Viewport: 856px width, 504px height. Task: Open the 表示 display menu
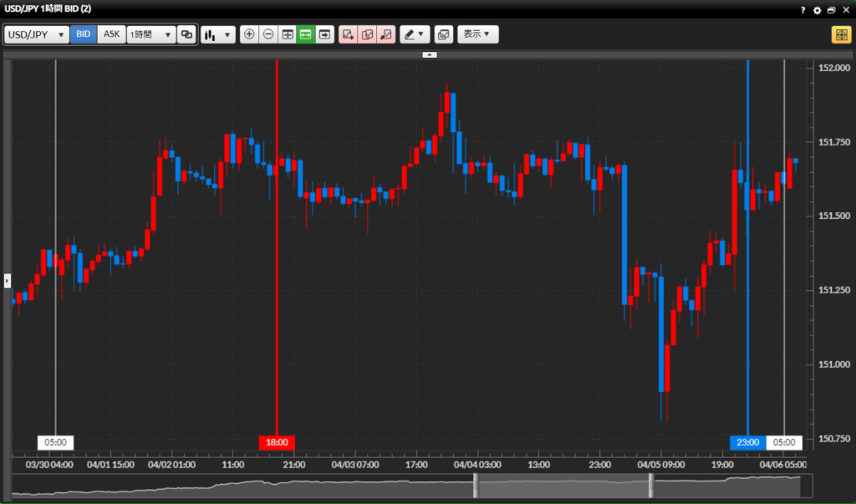coord(477,35)
